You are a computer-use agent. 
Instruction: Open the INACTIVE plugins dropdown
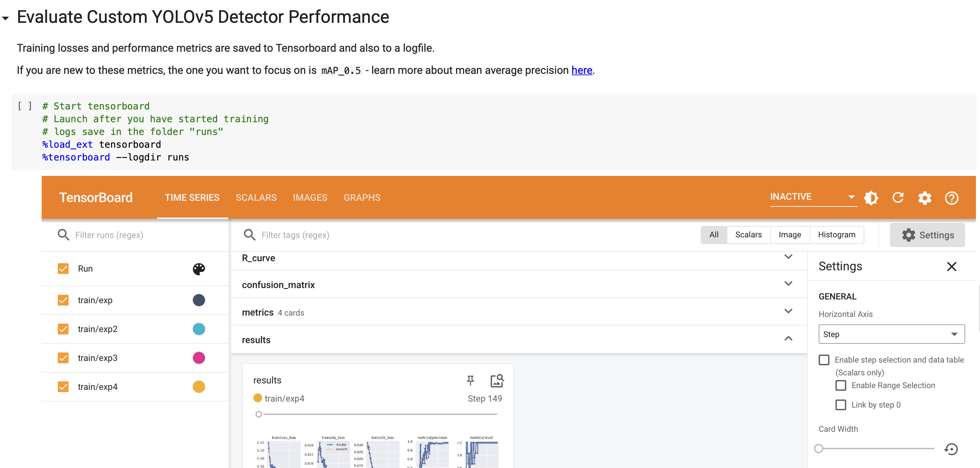(813, 197)
